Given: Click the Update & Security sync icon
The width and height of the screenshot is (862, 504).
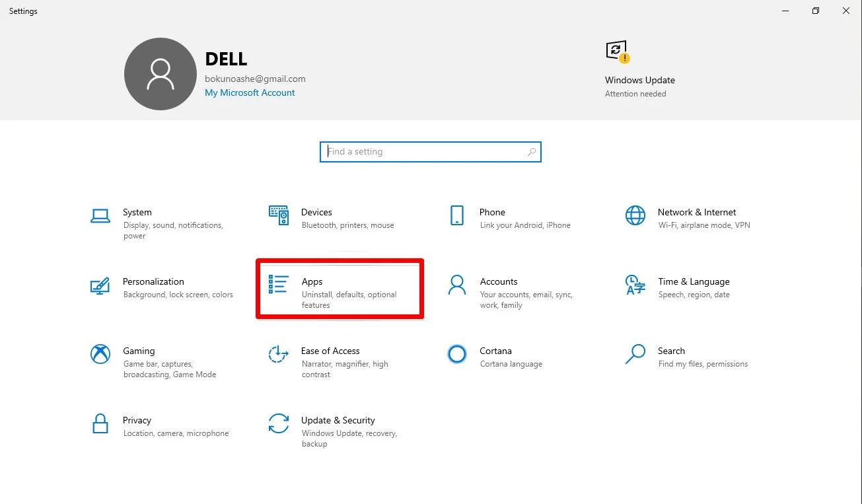Looking at the screenshot, I should click(x=279, y=423).
